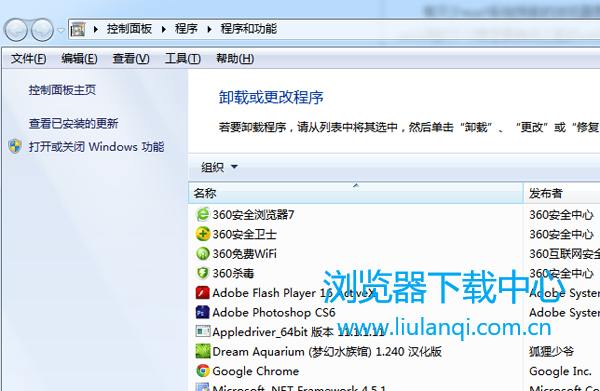Screen dimensions: 600x391
Task: Click the 360安全浏览器7 icon
Action: [203, 214]
